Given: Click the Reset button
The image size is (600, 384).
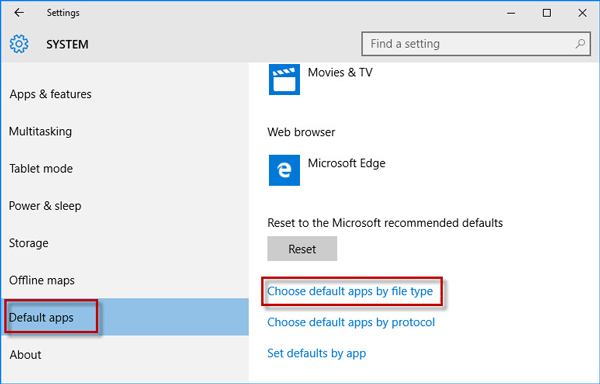Looking at the screenshot, I should point(302,249).
